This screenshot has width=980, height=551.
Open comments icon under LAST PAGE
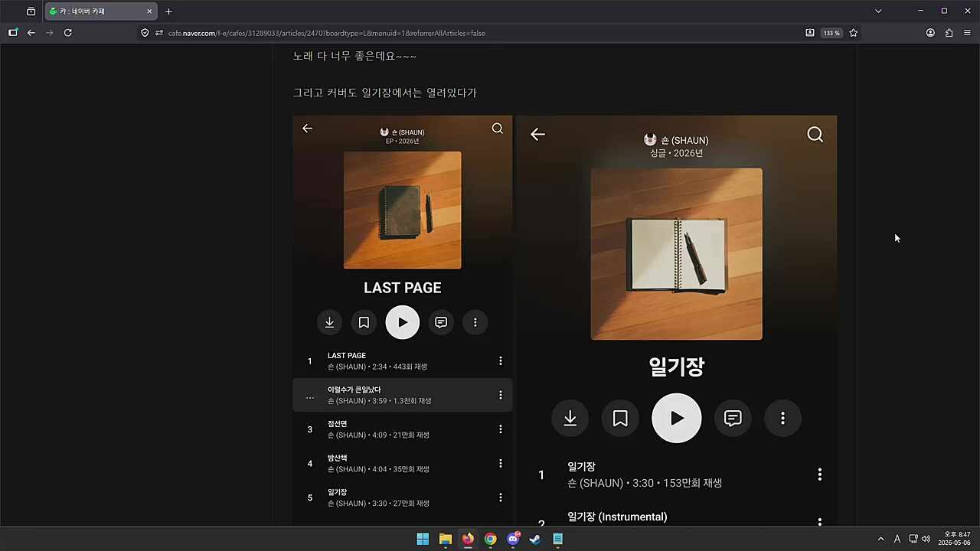441,322
